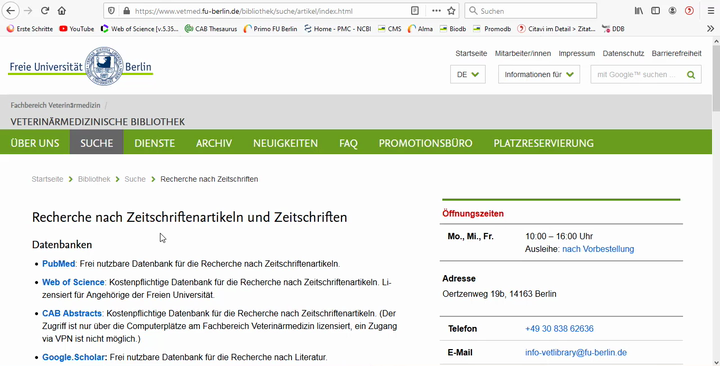
Task: Select the SUCHE navigation tab
Action: pos(96,143)
